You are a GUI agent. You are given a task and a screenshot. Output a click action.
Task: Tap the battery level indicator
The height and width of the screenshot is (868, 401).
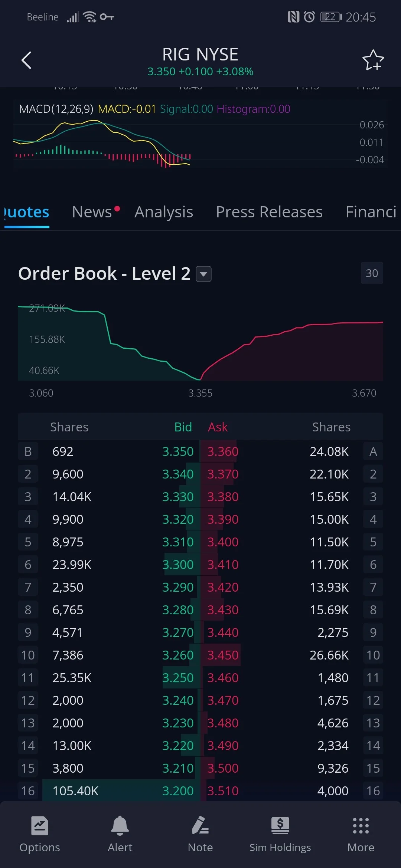tap(331, 17)
